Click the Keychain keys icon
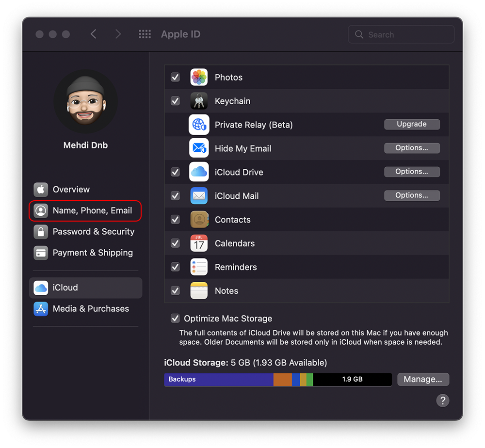The width and height of the screenshot is (485, 448). point(199,101)
